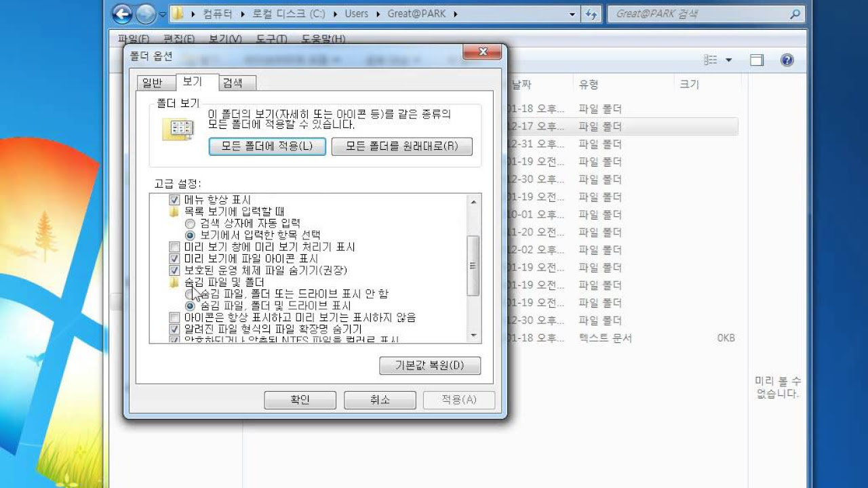The image size is (868, 488).
Task: Click 확인 button
Action: tap(300, 400)
